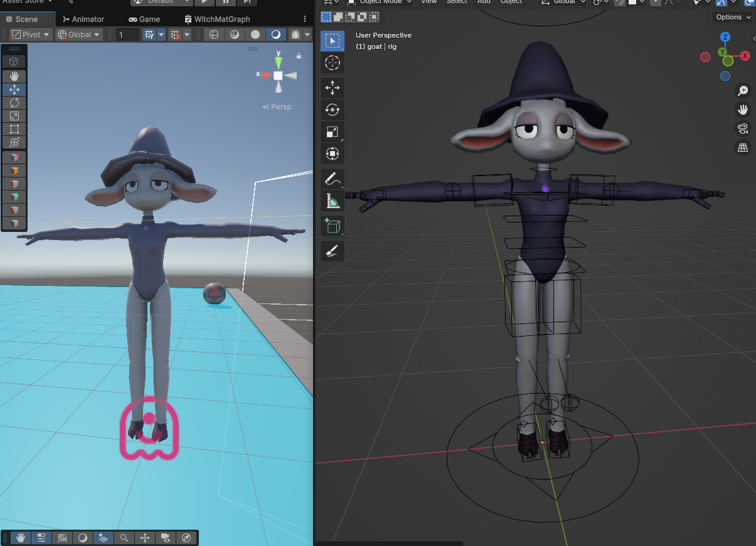Image resolution: width=756 pixels, height=546 pixels.
Task: Switch to the Scene tab
Action: point(22,19)
